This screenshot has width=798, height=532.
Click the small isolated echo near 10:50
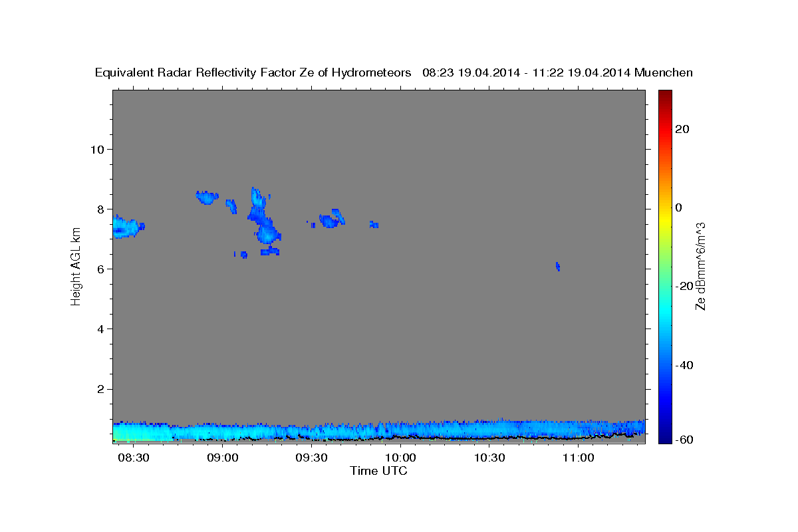click(558, 267)
